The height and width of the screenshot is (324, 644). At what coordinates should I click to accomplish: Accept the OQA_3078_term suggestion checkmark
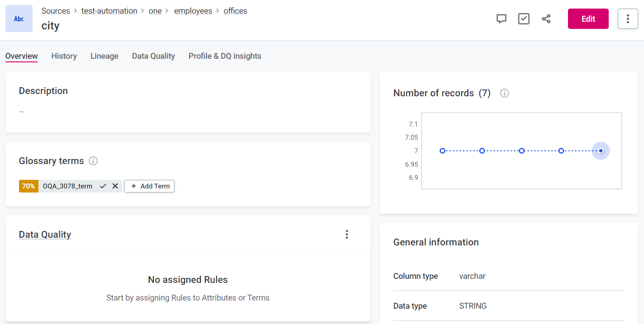pyautogui.click(x=103, y=186)
